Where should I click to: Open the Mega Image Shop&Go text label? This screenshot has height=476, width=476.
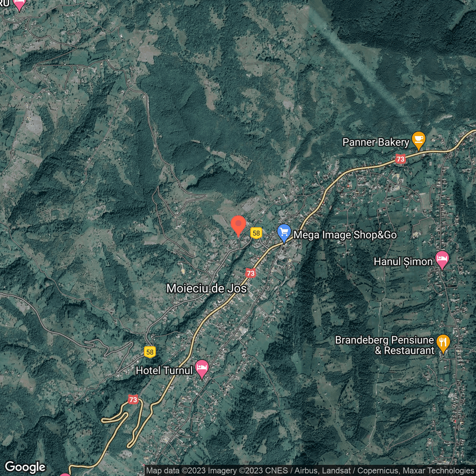(345, 235)
